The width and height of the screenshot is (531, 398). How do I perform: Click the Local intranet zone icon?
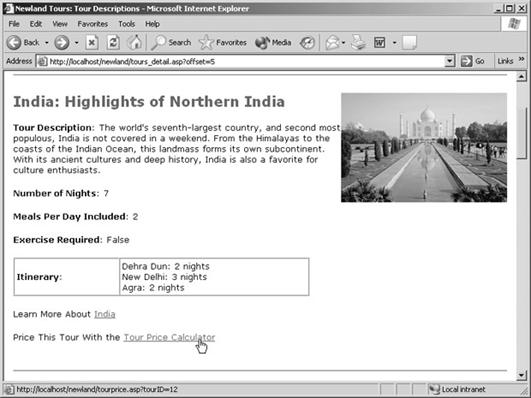434,390
